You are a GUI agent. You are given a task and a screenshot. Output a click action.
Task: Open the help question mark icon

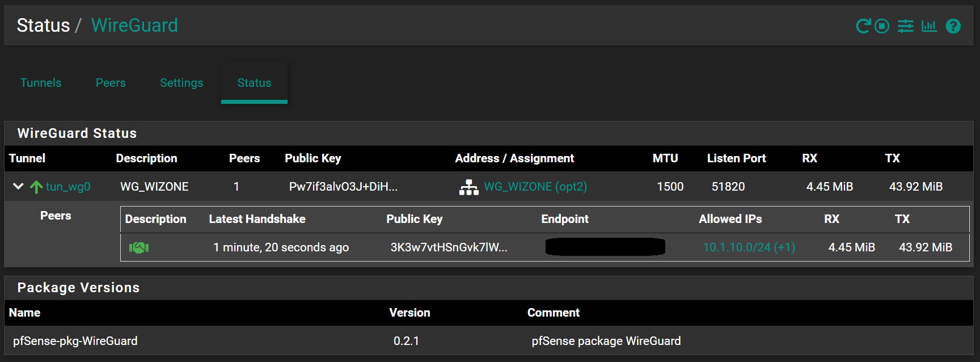coord(953,26)
